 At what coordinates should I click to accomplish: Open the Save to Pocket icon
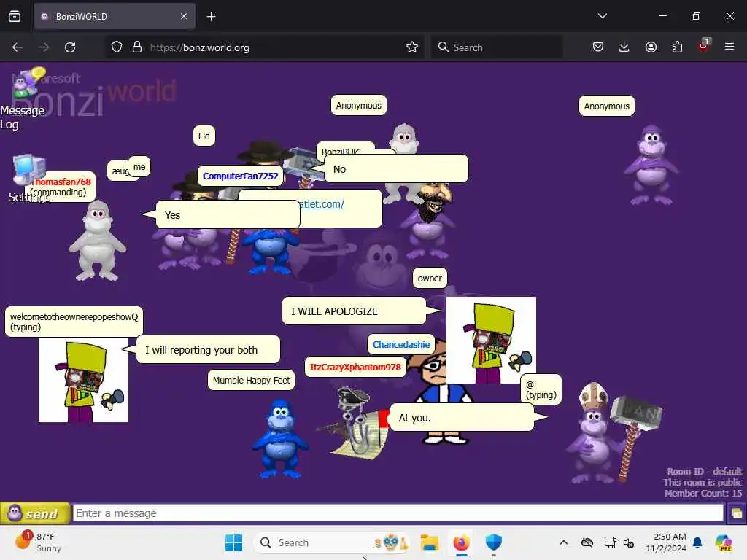(x=598, y=47)
